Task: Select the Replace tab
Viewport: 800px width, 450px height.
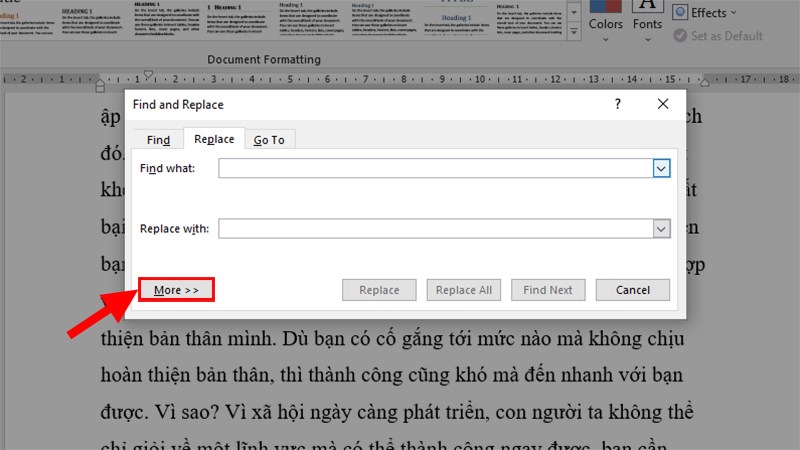Action: tap(214, 139)
